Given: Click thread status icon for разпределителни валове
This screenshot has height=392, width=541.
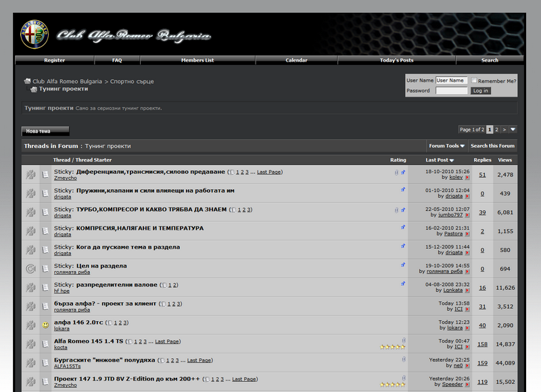Looking at the screenshot, I should [x=30, y=287].
